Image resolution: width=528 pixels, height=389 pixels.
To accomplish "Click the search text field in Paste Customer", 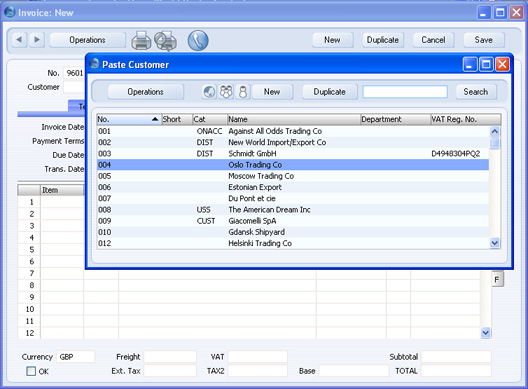I will point(405,92).
